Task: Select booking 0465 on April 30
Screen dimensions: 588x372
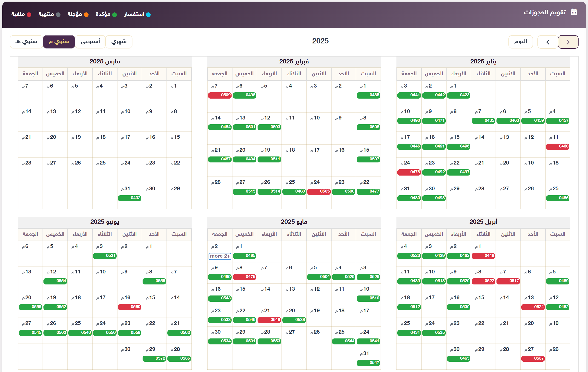Action: pyautogui.click(x=459, y=358)
